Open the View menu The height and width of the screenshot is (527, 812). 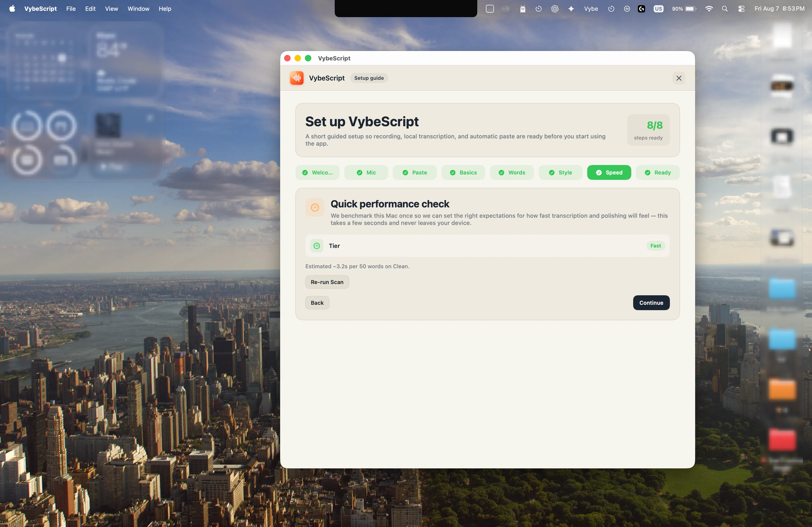[x=111, y=9]
